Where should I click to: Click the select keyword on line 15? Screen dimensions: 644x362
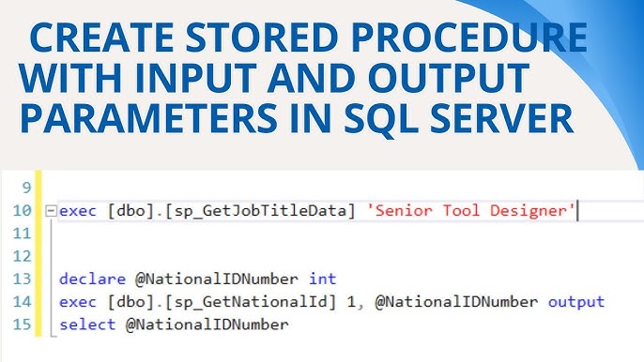point(87,324)
